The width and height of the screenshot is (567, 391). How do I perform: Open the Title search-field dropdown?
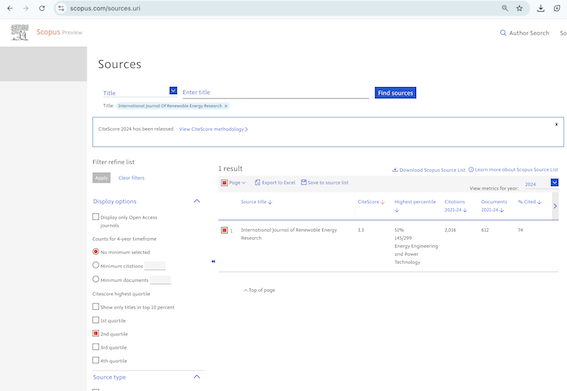tap(173, 90)
